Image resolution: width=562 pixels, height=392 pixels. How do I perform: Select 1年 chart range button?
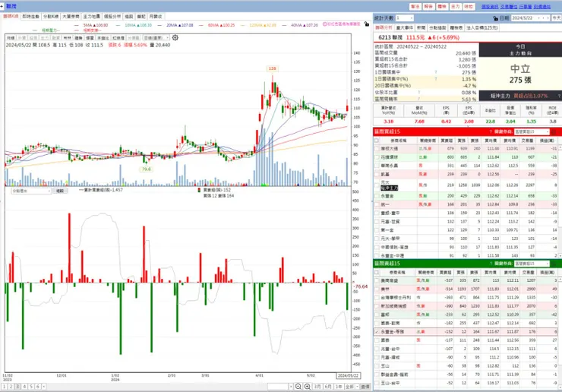point(339,386)
